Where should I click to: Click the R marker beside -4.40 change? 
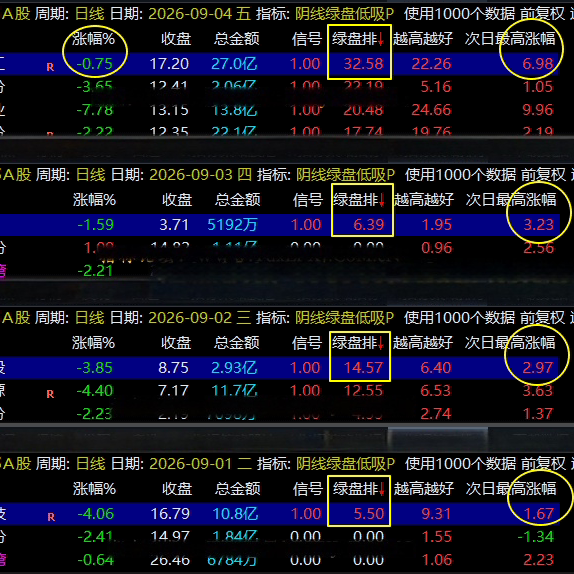point(51,394)
